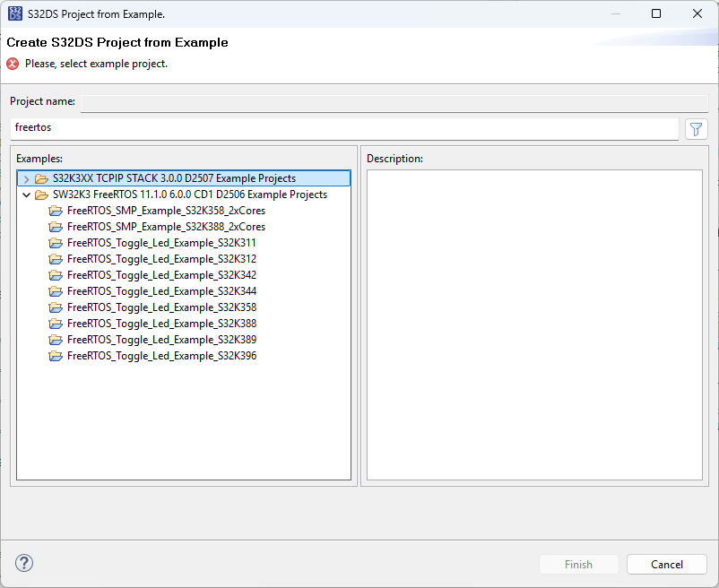Focus the Project name field
The height and width of the screenshot is (588, 719).
tap(394, 103)
